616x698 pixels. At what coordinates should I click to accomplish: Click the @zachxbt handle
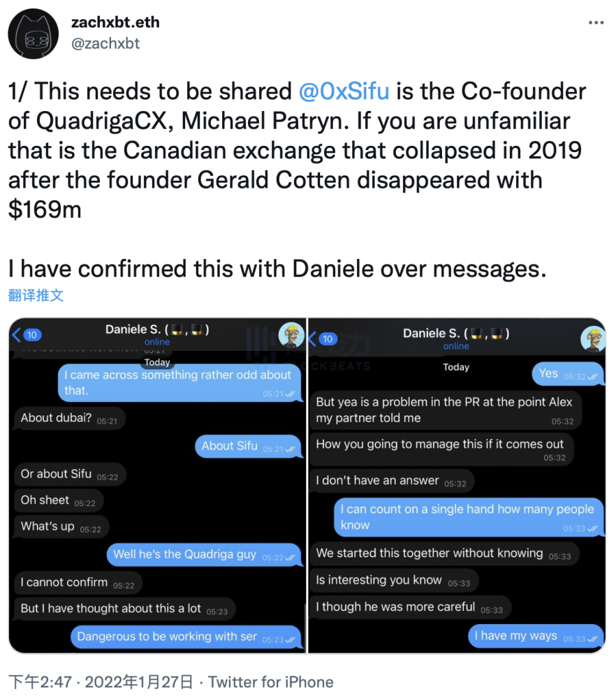click(105, 43)
